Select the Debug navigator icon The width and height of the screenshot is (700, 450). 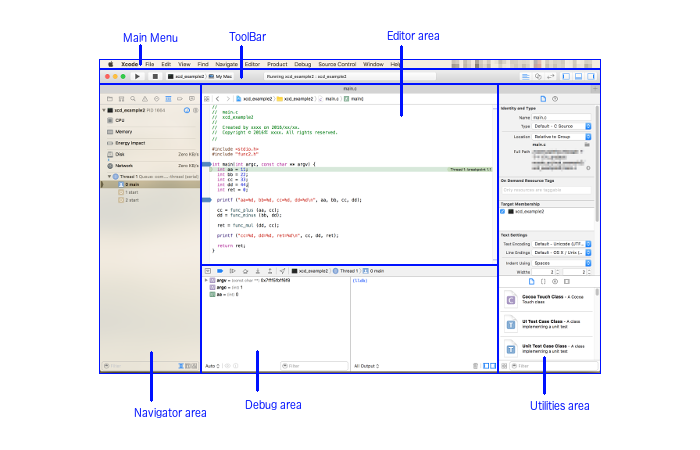[168, 99]
